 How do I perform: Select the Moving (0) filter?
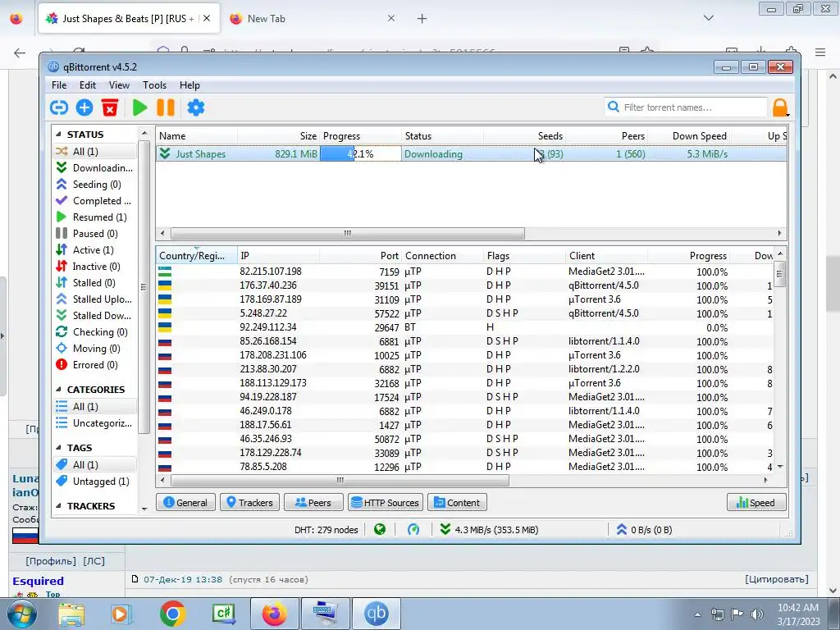94,349
